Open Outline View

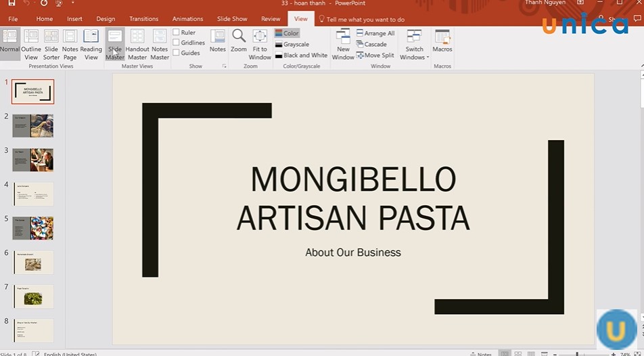tap(31, 44)
